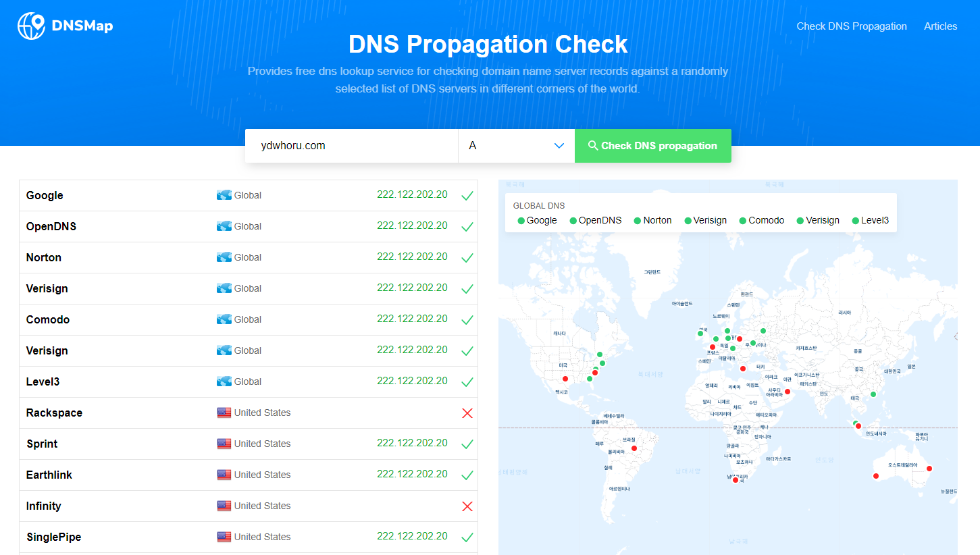Select the Infinity server name
This screenshot has height=555, width=980.
point(44,506)
